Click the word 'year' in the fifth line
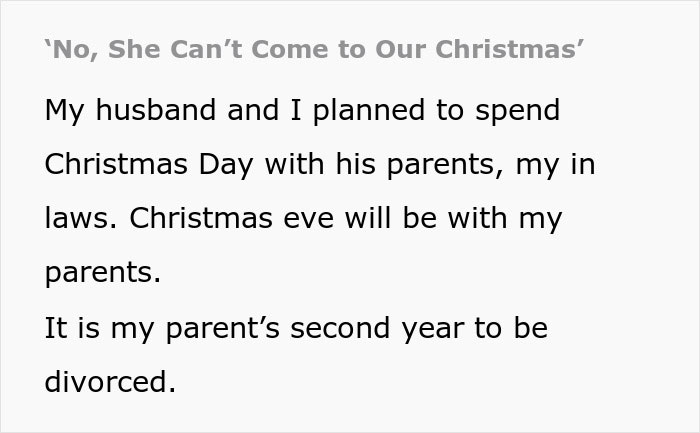Image resolution: width=700 pixels, height=433 pixels. [x=443, y=327]
